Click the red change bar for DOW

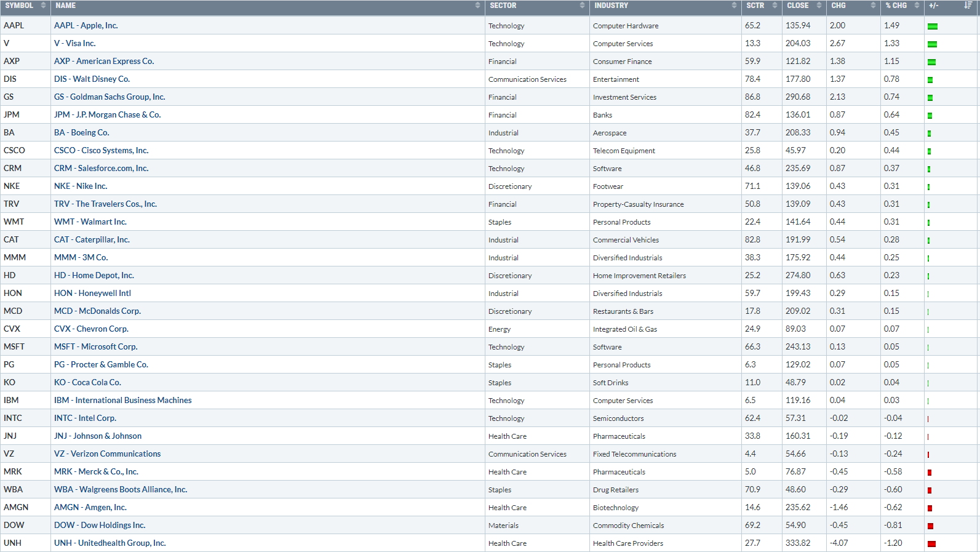930,526
